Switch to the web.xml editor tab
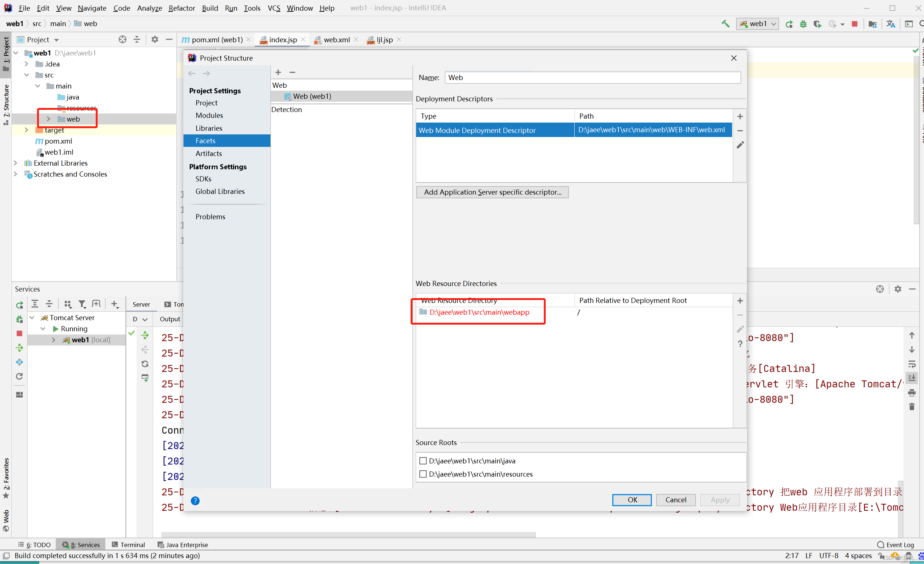Viewport: 924px width, 564px height. (336, 39)
